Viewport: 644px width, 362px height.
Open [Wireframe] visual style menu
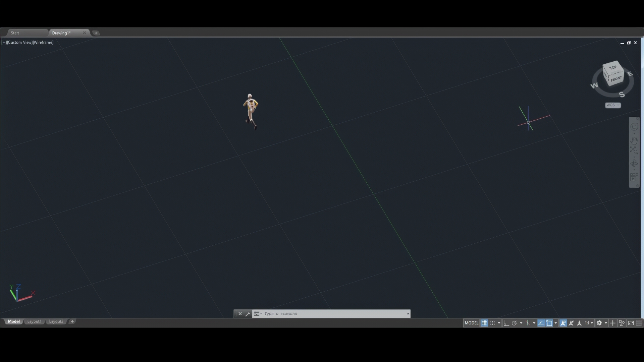pyautogui.click(x=43, y=43)
